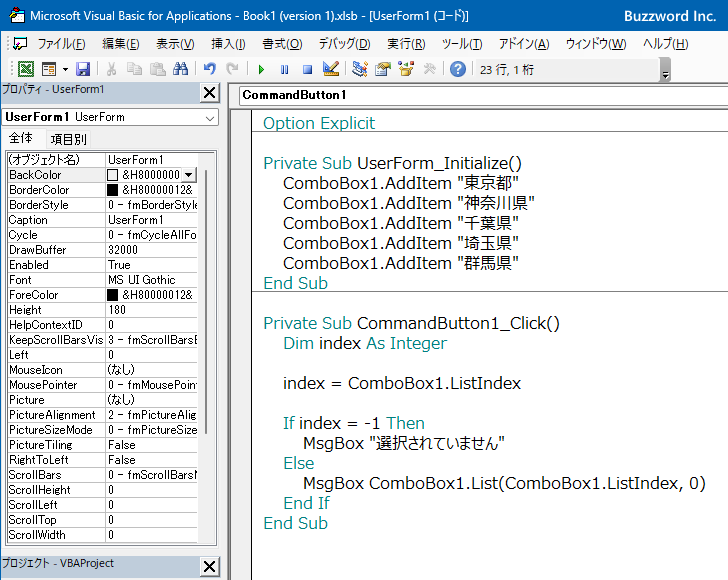Undo the last edit
The width and height of the screenshot is (728, 580).
[x=210, y=69]
